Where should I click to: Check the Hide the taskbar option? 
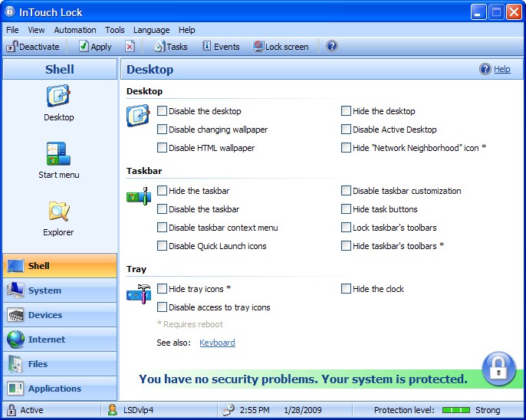click(x=162, y=191)
